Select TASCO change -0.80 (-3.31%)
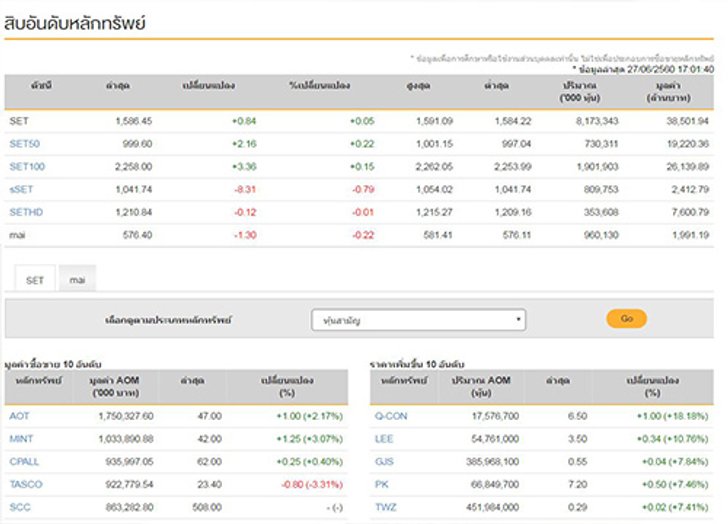728x524 pixels. (312, 485)
